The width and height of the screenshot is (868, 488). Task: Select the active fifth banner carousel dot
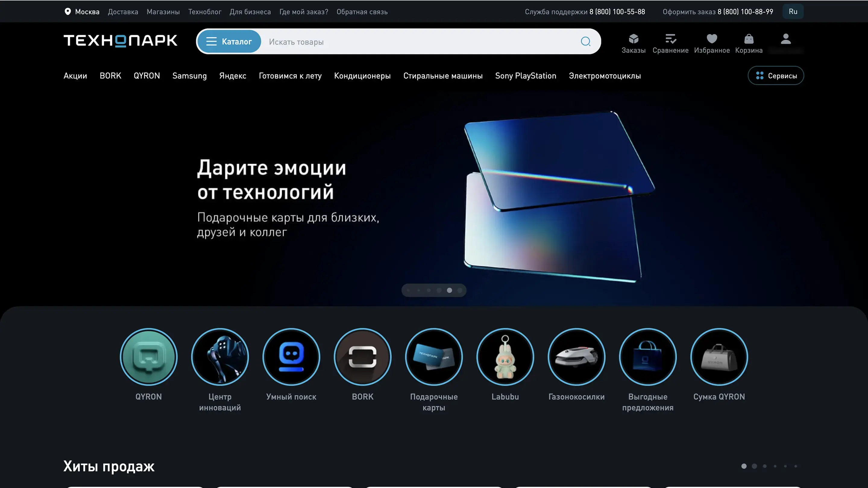(449, 290)
